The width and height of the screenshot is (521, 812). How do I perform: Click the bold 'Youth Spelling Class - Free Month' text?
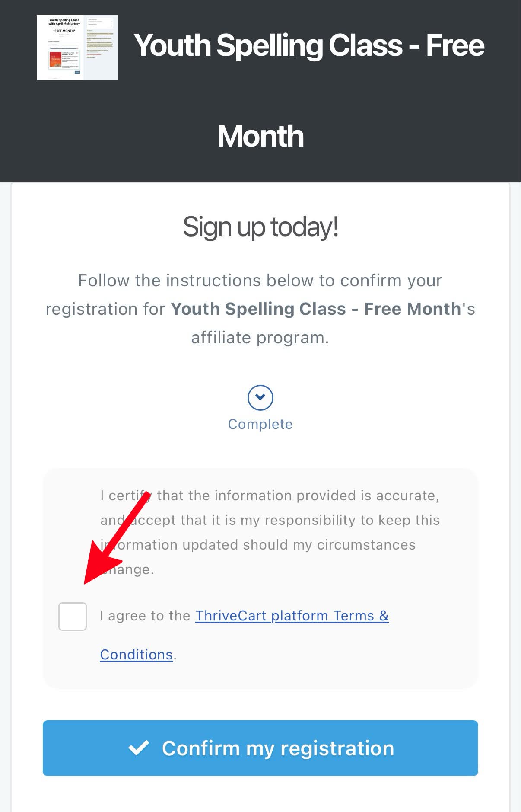click(316, 309)
